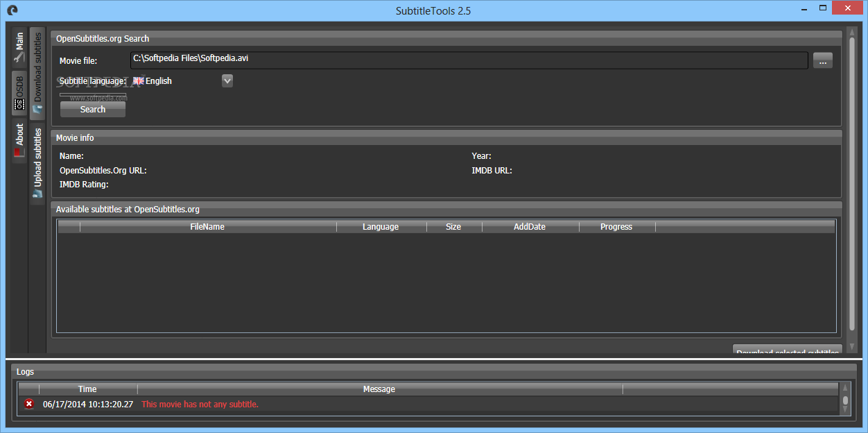Click the Search button
868x433 pixels.
coord(93,109)
